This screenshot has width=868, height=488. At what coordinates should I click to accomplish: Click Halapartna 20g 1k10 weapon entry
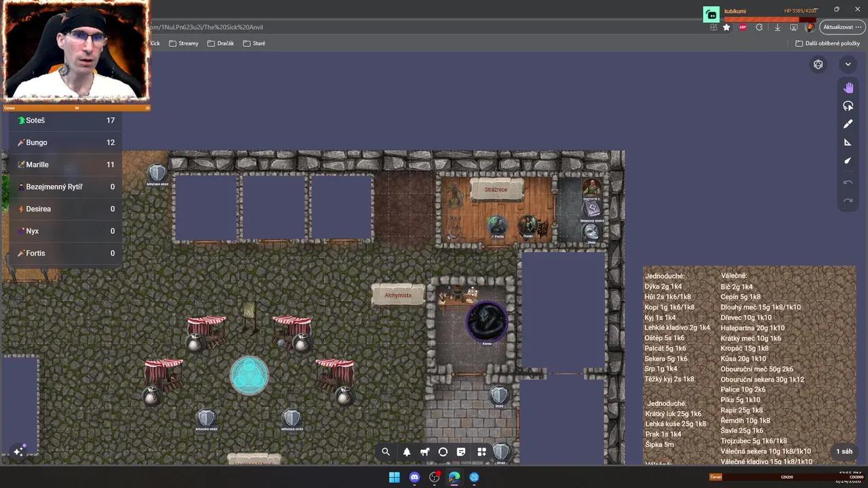(753, 328)
